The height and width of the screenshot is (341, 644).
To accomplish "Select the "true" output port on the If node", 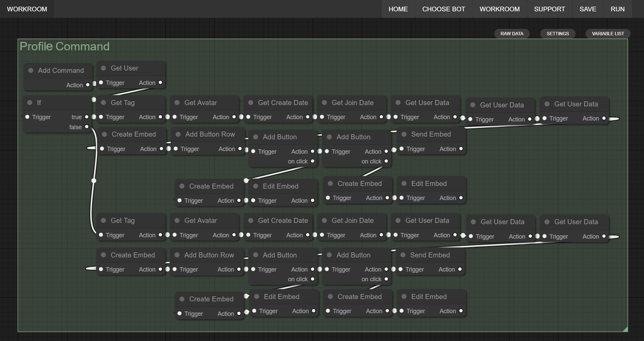I will click(x=87, y=117).
